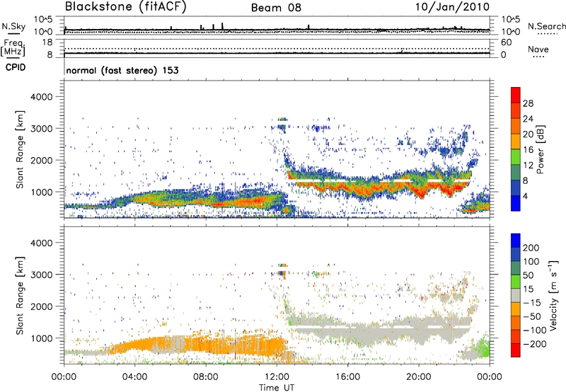
Task: Click the '4000' label on power panel axis
Action: click(42, 97)
